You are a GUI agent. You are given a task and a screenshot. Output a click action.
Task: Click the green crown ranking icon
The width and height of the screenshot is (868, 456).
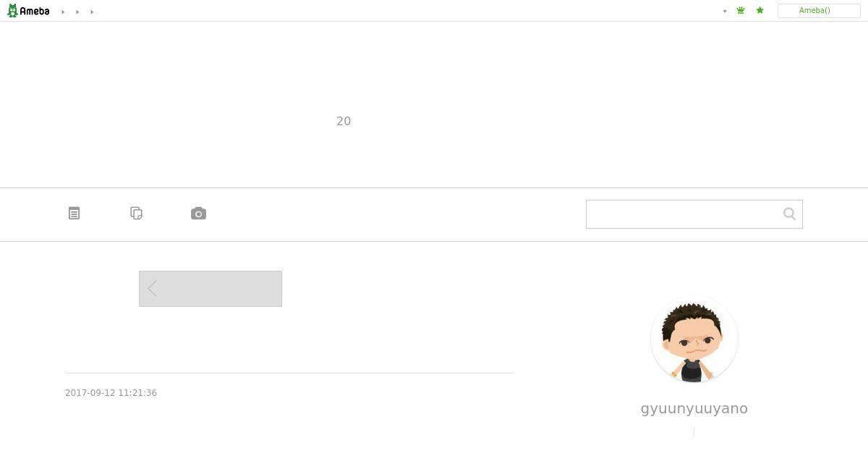point(741,11)
